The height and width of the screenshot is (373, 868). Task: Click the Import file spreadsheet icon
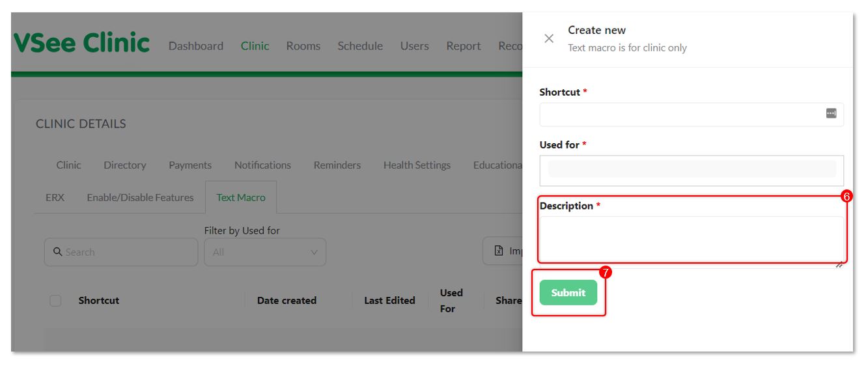(x=499, y=251)
